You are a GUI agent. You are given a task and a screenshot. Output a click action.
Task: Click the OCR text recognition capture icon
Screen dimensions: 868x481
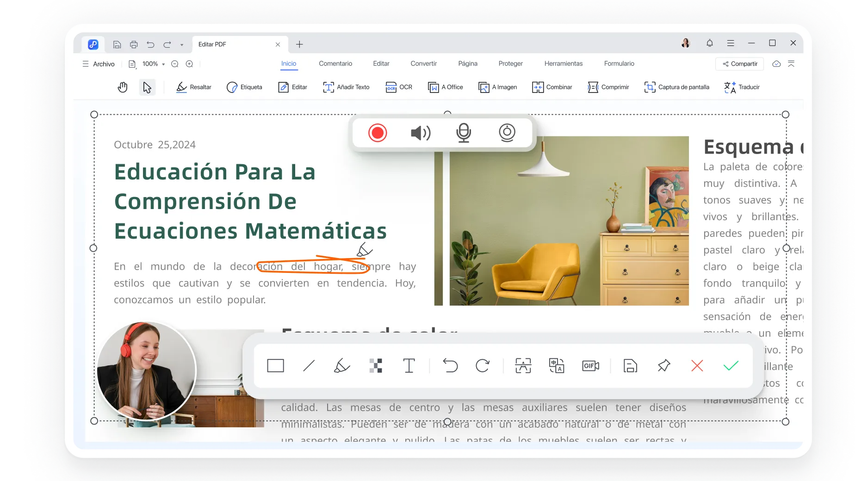click(x=523, y=366)
